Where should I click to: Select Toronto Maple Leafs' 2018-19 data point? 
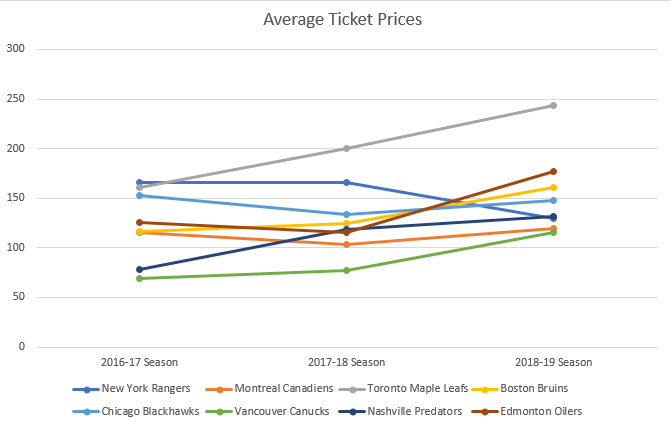(553, 105)
